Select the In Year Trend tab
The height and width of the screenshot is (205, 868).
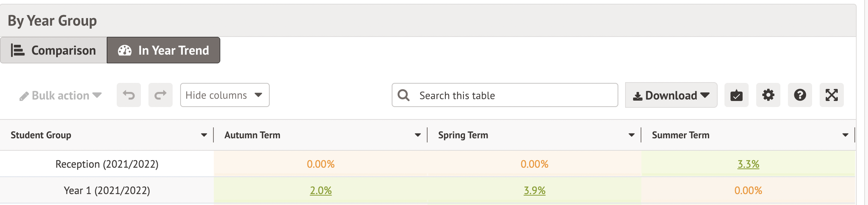[164, 50]
